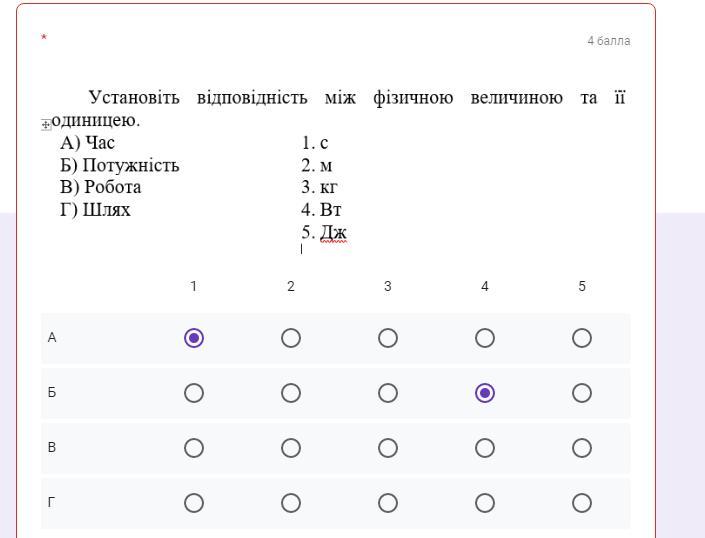705x538 pixels.
Task: Select option 3 for row А
Action: pyautogui.click(x=388, y=338)
